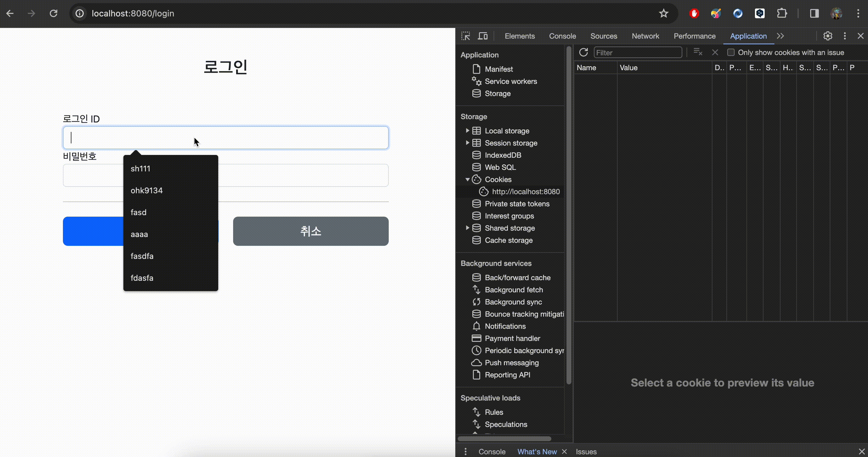868x457 pixels.
Task: Open the Console tab
Action: click(562, 36)
